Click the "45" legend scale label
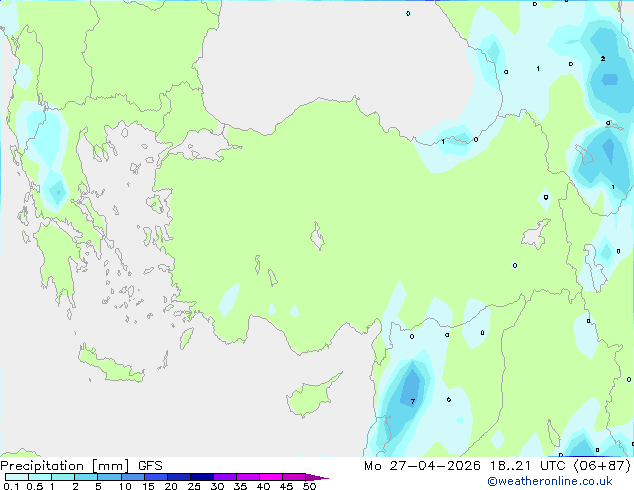The height and width of the screenshot is (490, 634). coord(286,486)
